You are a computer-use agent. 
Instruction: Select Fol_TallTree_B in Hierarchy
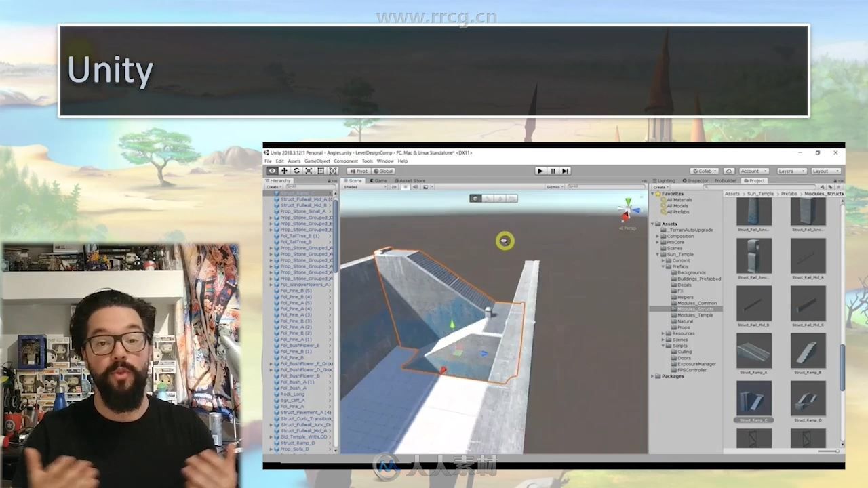296,242
